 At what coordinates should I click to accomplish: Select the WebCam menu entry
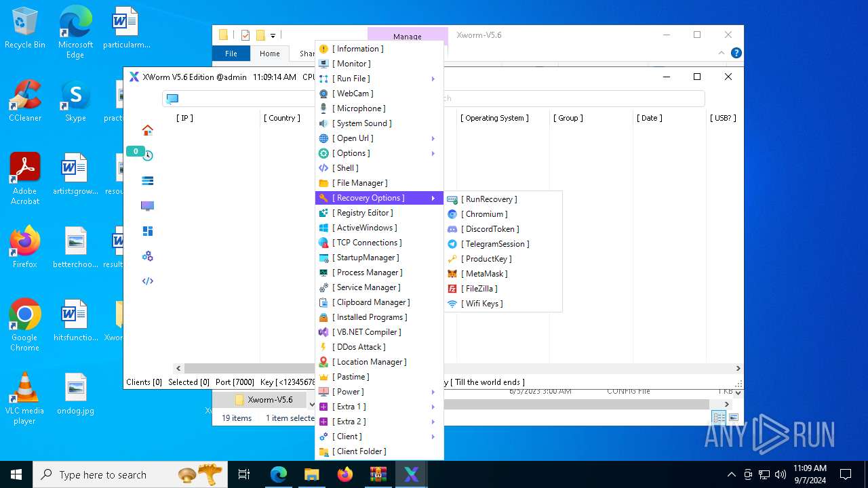click(x=379, y=94)
